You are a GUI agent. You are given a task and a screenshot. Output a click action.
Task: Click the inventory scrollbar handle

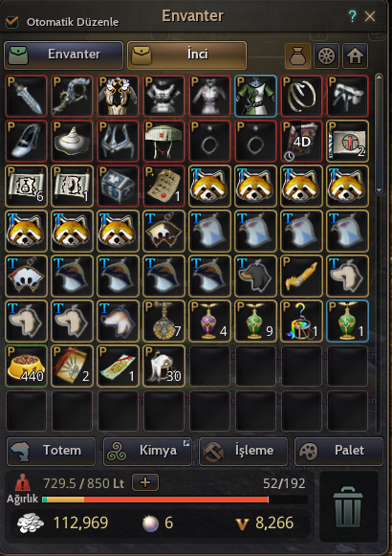379,134
